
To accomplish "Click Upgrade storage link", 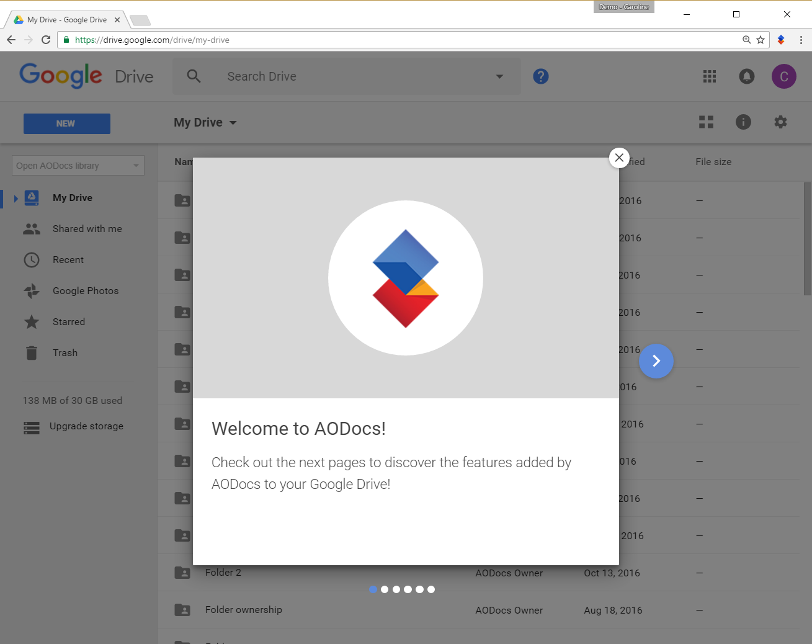I will [86, 426].
